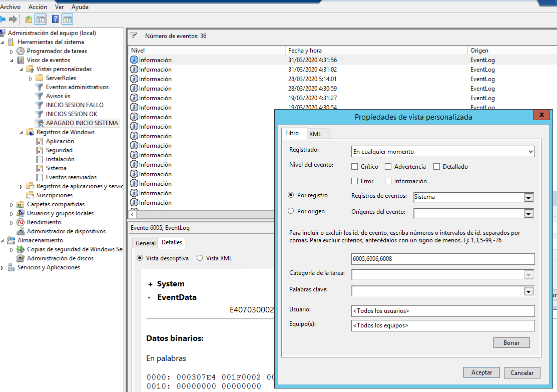Viewport: 557px width, 392px height.
Task: Toggle the Show/Hide Console Tree icon
Action: click(x=41, y=19)
